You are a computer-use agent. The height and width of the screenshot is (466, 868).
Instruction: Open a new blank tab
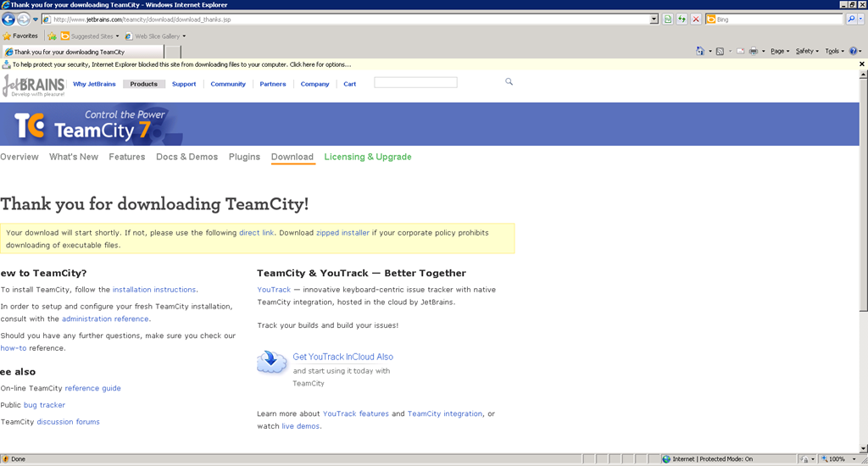173,52
